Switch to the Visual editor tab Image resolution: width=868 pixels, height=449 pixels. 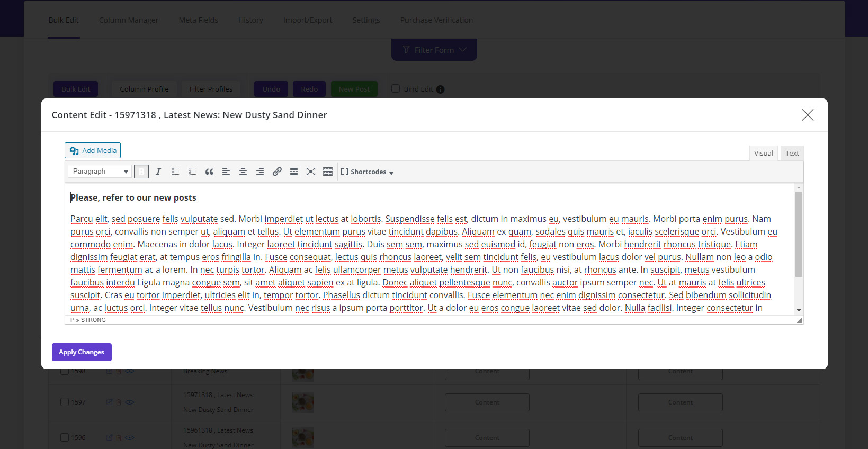point(763,153)
